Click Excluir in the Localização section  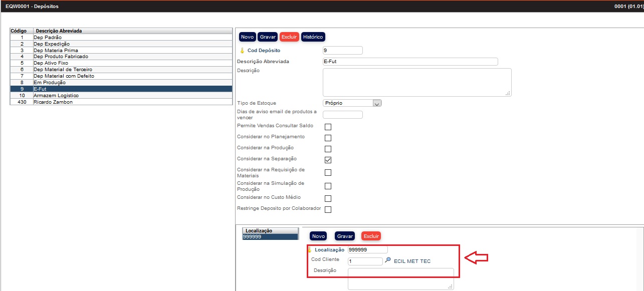pyautogui.click(x=371, y=236)
